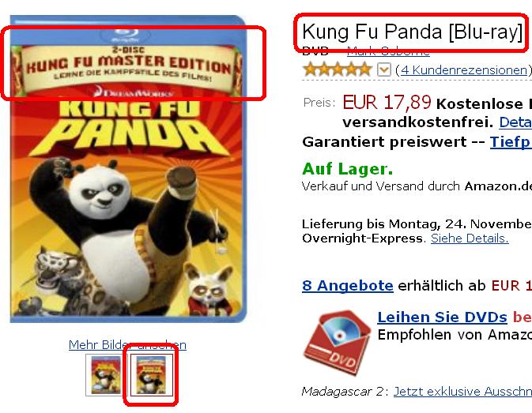
Task: Open the 8 Angebote offers link
Action: [x=348, y=285]
